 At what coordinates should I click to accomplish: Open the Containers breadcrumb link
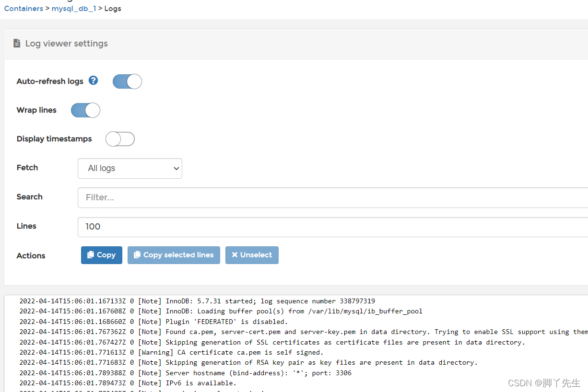point(24,9)
